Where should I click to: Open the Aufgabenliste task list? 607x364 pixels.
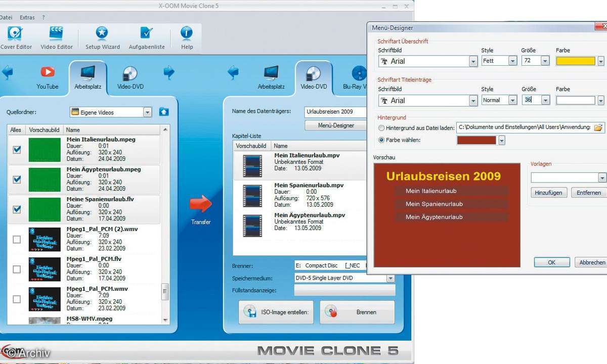coord(147,38)
